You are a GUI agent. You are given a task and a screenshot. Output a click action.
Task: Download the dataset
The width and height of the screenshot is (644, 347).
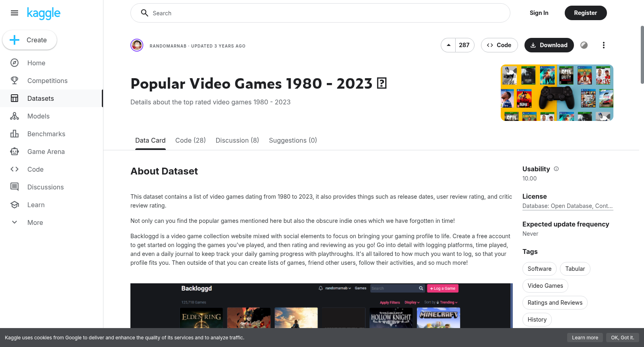pos(549,45)
